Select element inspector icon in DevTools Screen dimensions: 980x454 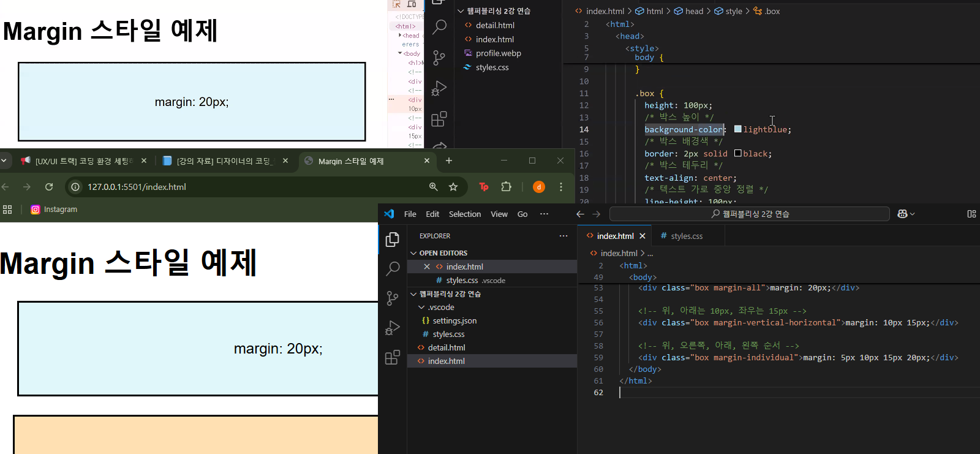(396, 4)
